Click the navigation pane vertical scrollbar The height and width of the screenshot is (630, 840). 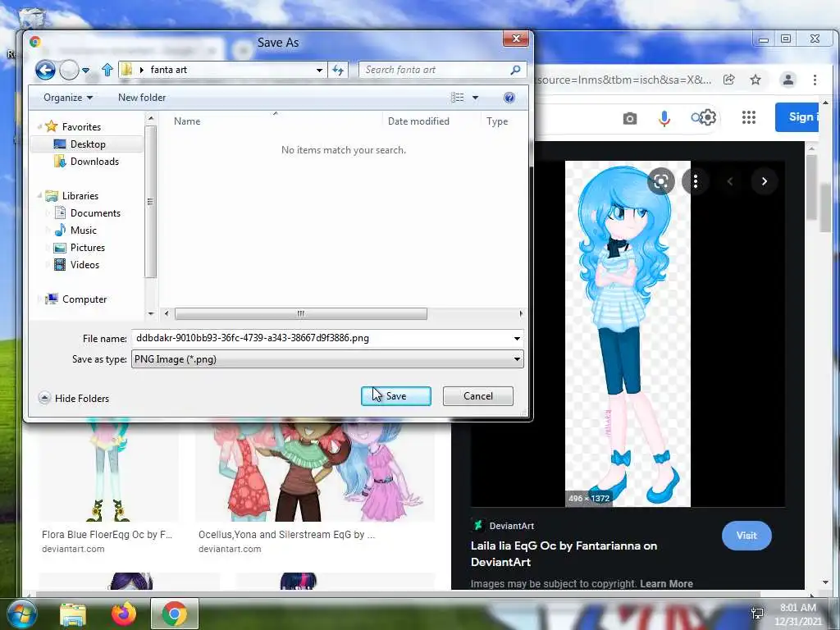pyautogui.click(x=151, y=202)
